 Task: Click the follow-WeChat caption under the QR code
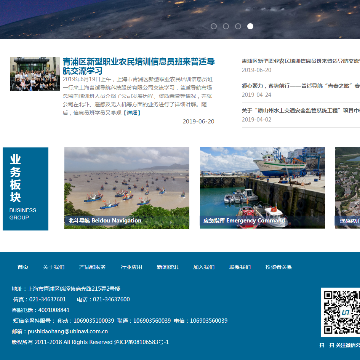click(340, 345)
